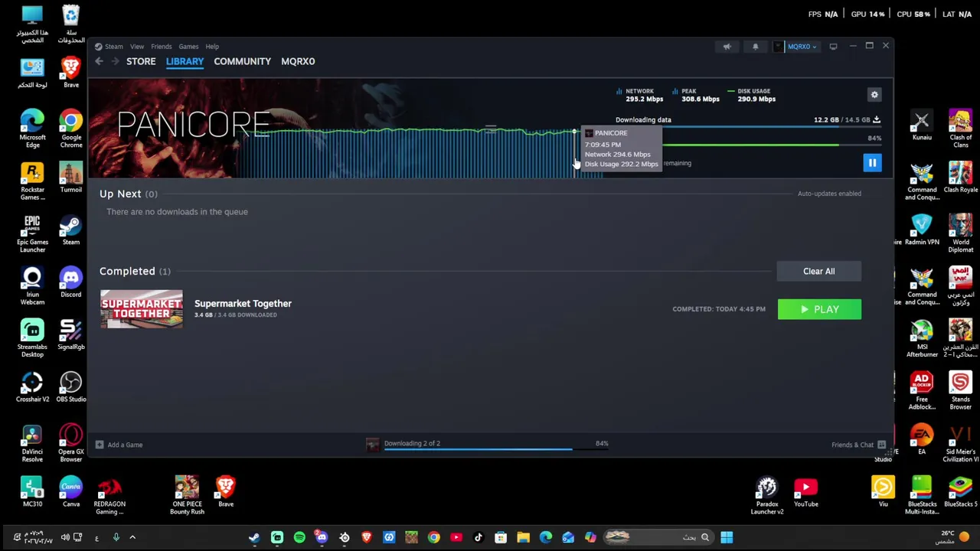Click the PANICORE banner title
Screen dimensions: 980x551
(x=193, y=124)
